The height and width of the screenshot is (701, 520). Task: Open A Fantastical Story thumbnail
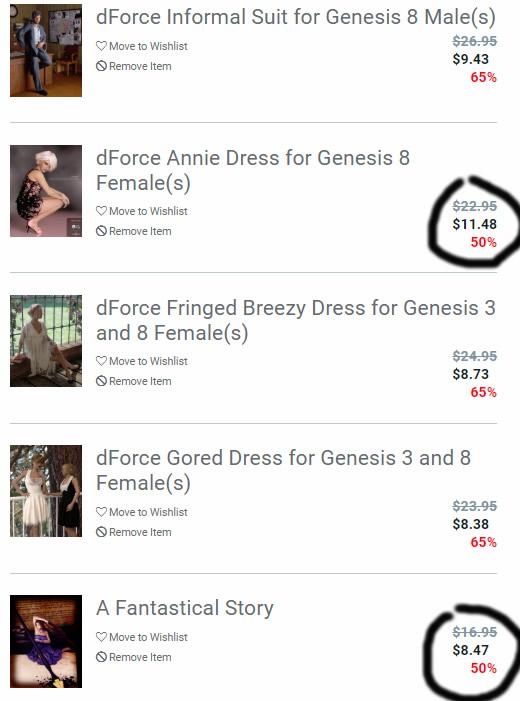coord(46,641)
